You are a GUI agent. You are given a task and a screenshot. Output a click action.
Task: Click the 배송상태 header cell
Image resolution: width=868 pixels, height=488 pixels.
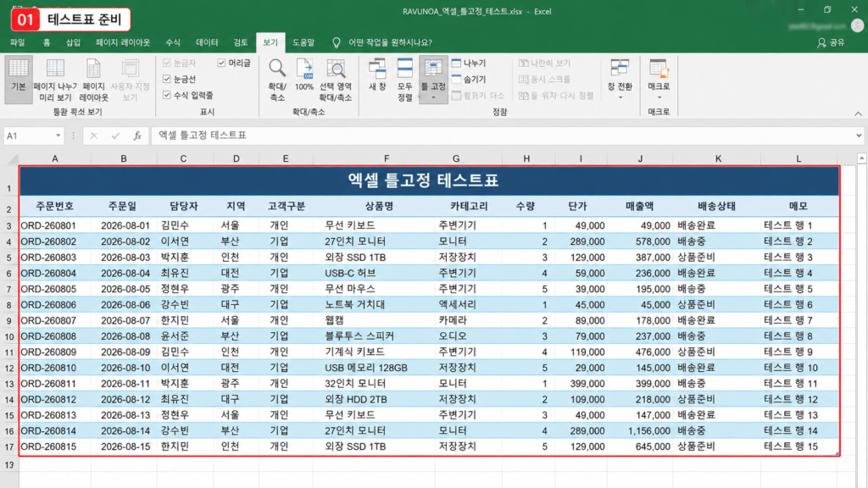(717, 207)
